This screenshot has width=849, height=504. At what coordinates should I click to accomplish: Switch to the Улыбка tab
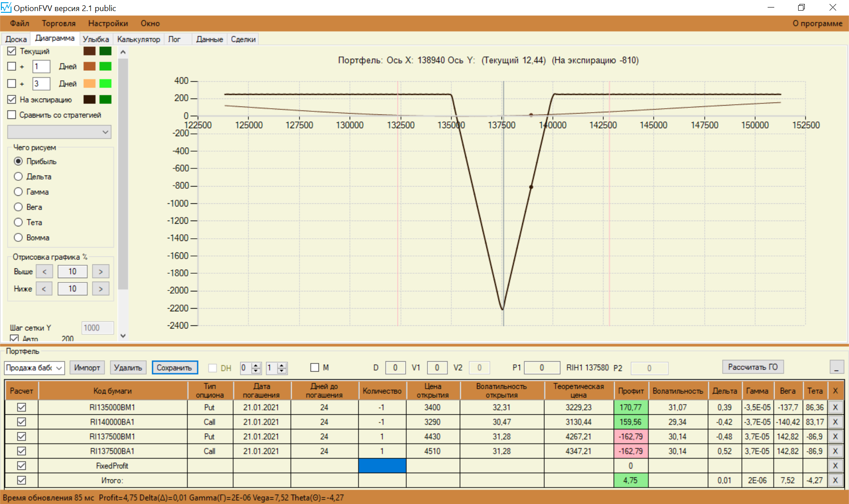click(96, 39)
